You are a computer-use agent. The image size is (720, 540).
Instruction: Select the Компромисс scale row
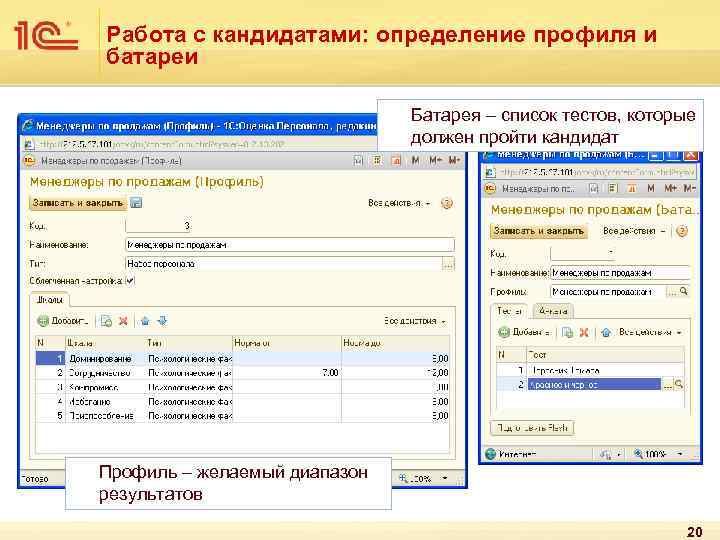coord(242,387)
